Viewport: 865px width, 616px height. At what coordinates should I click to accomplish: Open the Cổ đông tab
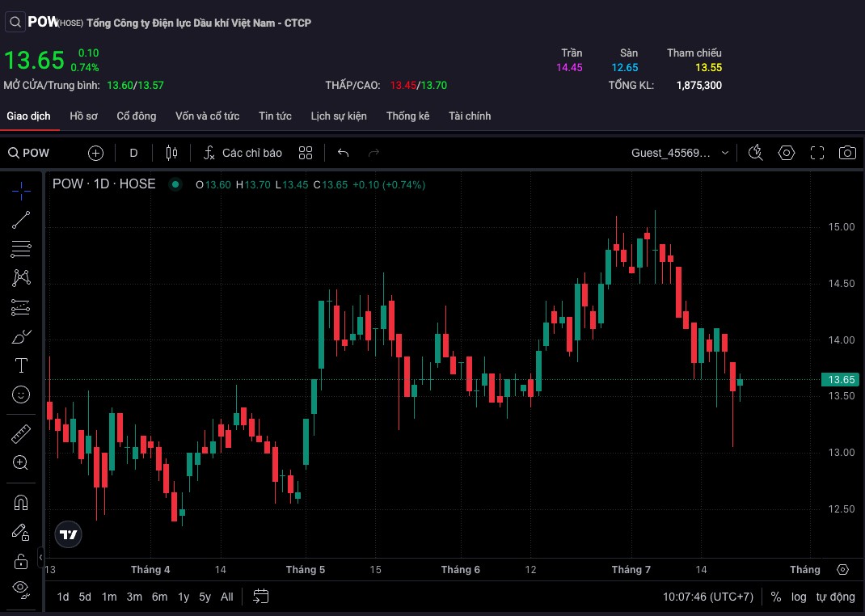pos(137,116)
